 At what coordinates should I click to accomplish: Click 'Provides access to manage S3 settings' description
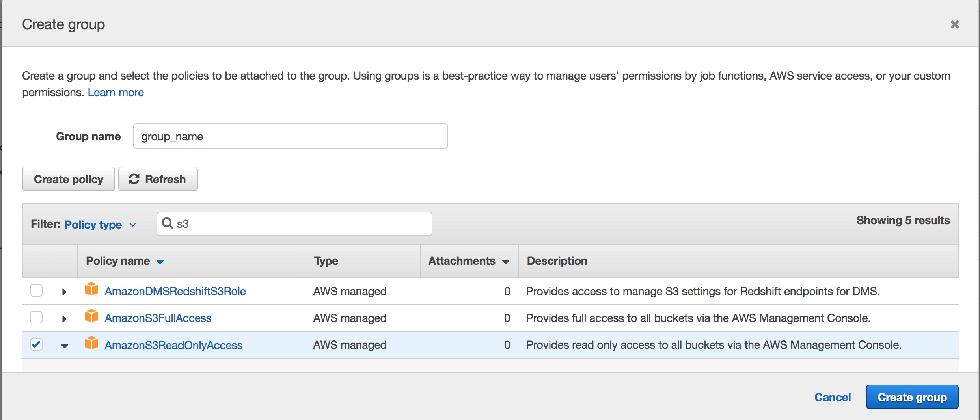tap(703, 291)
